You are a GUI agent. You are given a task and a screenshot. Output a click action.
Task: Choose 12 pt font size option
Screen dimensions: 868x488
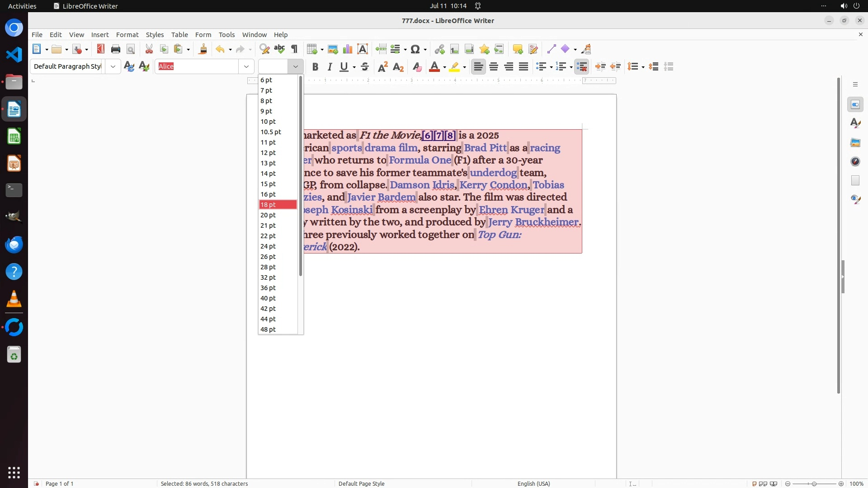pos(268,153)
